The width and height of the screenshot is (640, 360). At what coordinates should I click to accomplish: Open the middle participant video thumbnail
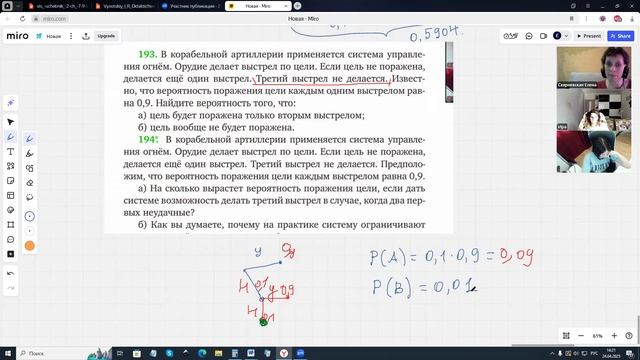click(x=594, y=110)
